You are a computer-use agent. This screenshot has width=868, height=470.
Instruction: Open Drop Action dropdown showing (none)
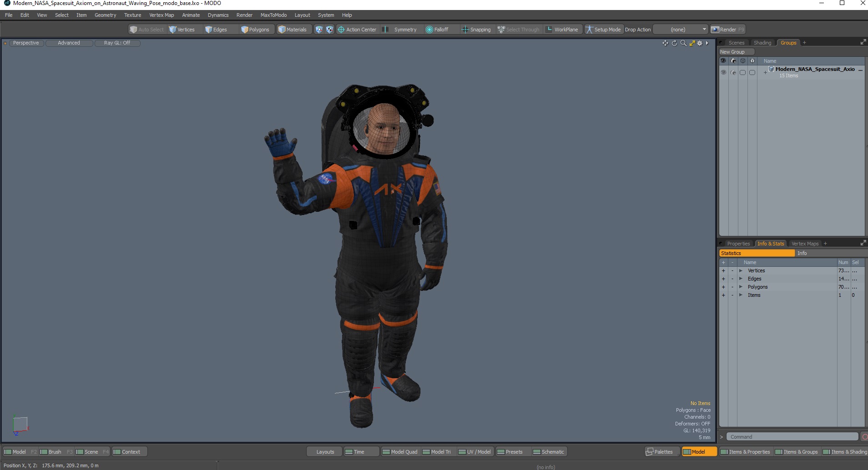point(681,30)
